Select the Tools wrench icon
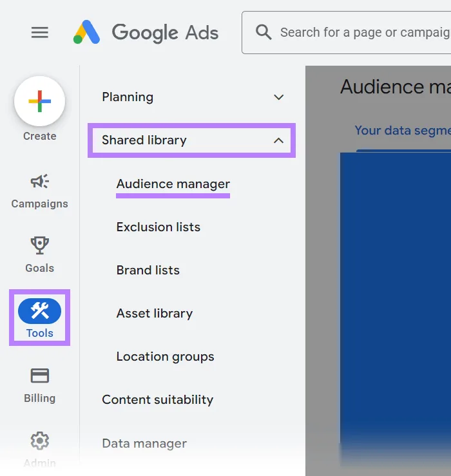The image size is (451, 476). [39, 311]
